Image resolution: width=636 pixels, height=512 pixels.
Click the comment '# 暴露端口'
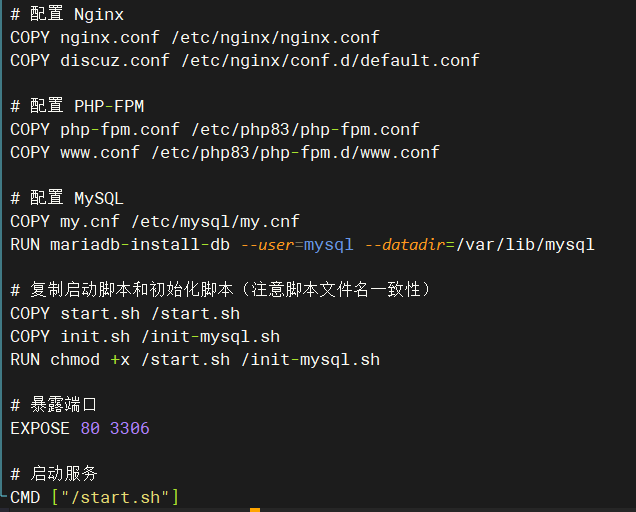(x=54, y=405)
